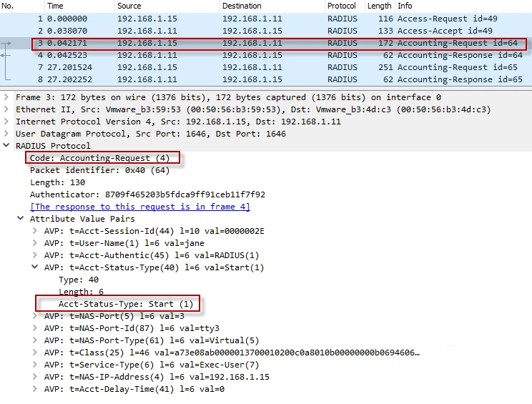
Task: Collapse the RADIUS Protocol tree
Action: coord(7,146)
